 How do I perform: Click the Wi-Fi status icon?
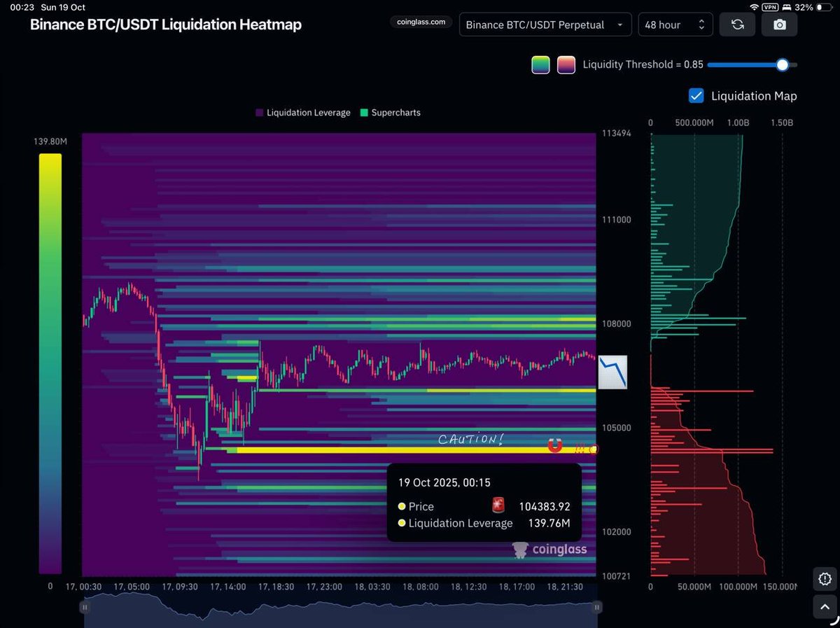point(754,7)
